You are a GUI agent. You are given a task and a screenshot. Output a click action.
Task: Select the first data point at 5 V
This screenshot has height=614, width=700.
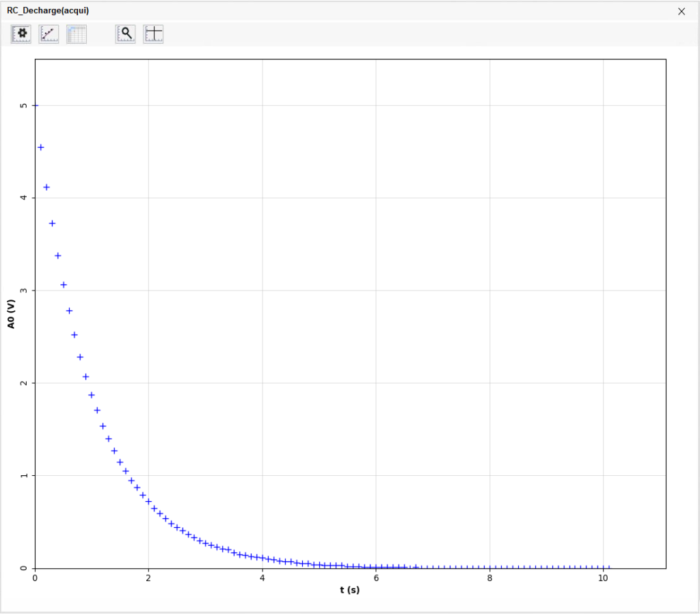pos(36,105)
